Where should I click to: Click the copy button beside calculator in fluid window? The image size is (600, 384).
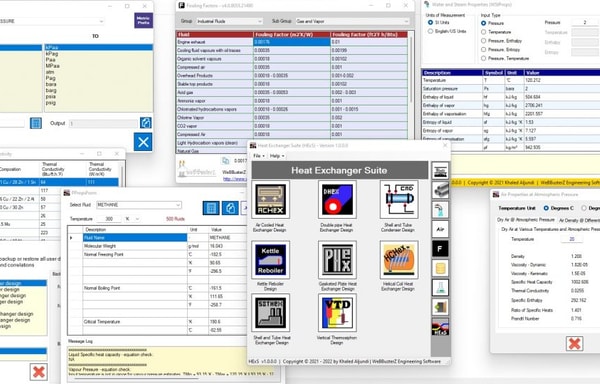[230, 208]
